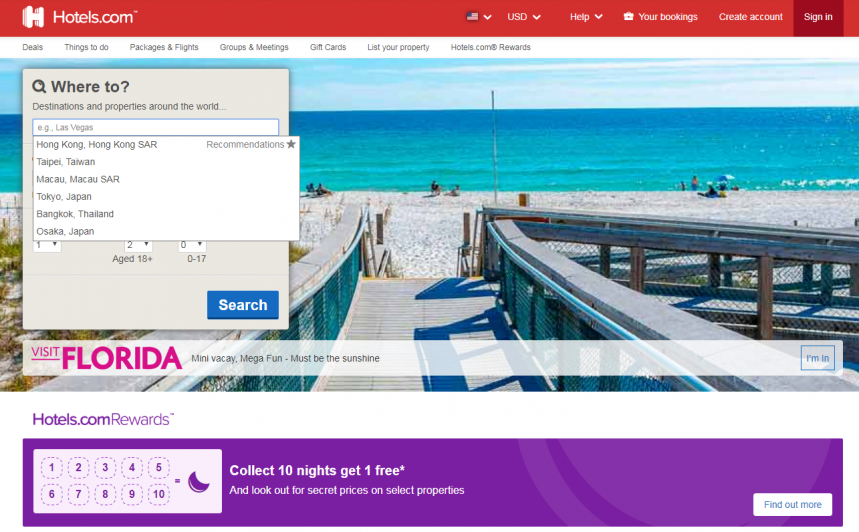The image size is (859, 532).
Task: Click Create account link
Action: [x=751, y=17]
